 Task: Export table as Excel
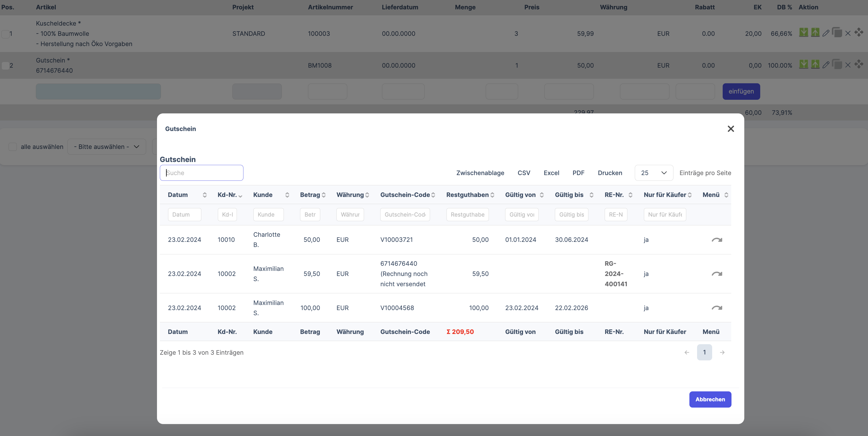[551, 173]
